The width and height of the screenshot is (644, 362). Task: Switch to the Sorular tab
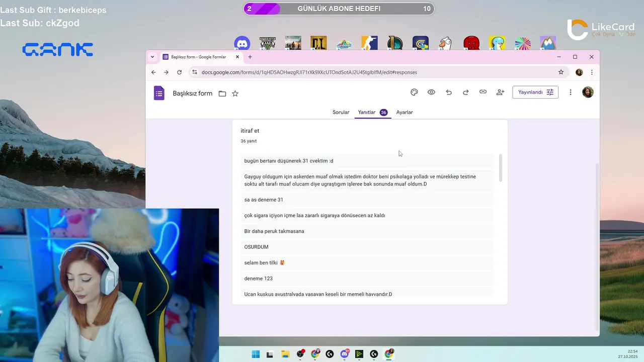pos(341,112)
